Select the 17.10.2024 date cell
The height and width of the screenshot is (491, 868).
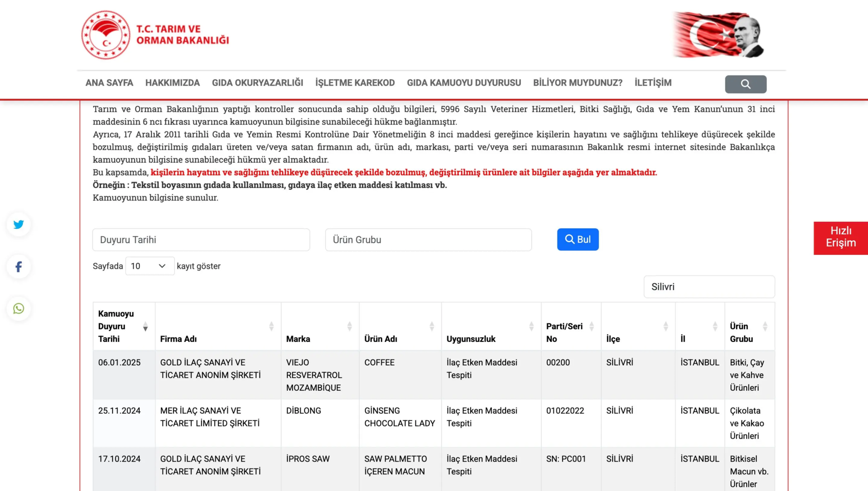[124, 470]
